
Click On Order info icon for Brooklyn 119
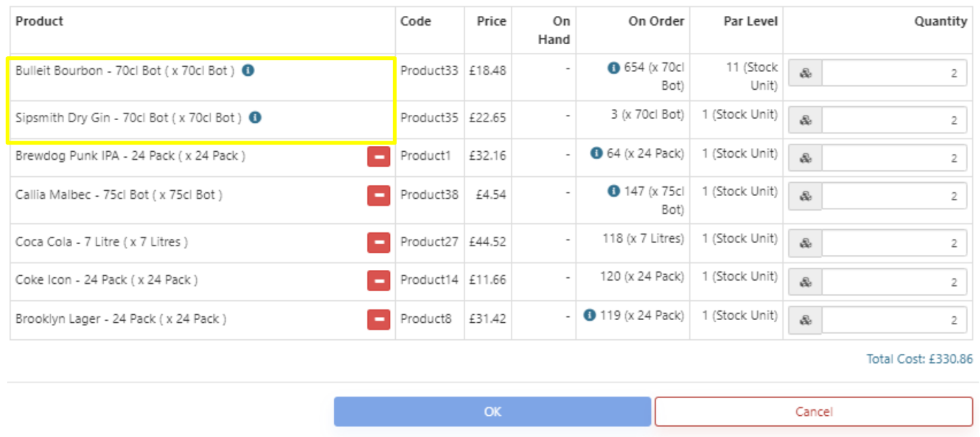[x=589, y=316]
